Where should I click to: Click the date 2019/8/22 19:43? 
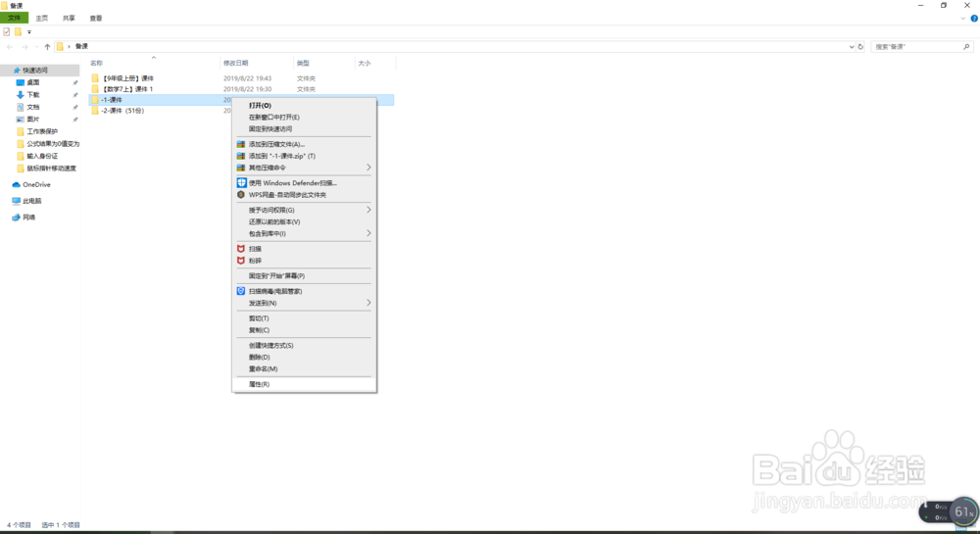[x=248, y=78]
